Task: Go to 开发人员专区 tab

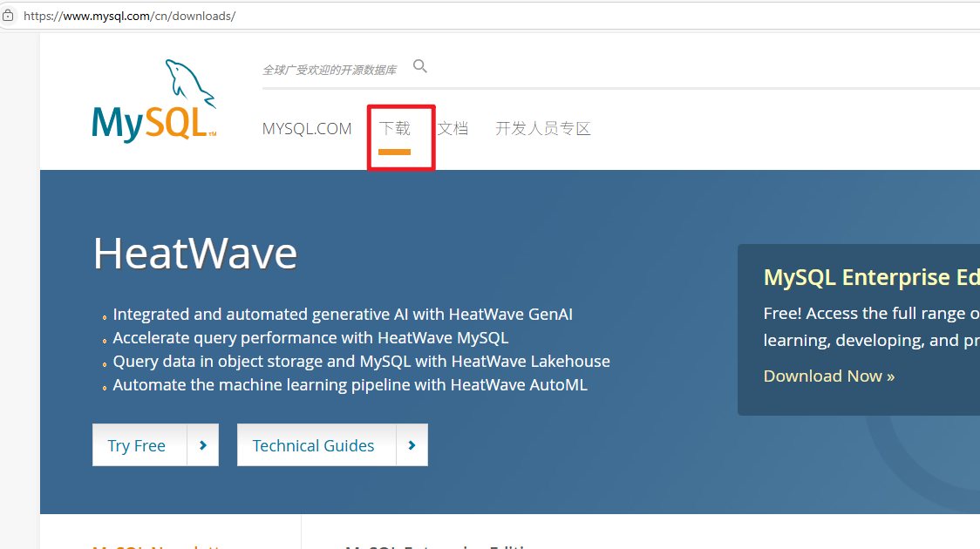Action: (x=542, y=129)
